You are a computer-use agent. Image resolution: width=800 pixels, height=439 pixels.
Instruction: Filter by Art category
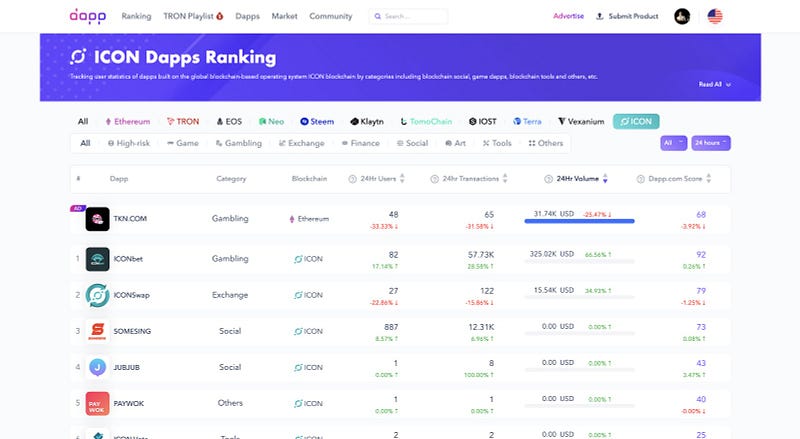click(455, 143)
